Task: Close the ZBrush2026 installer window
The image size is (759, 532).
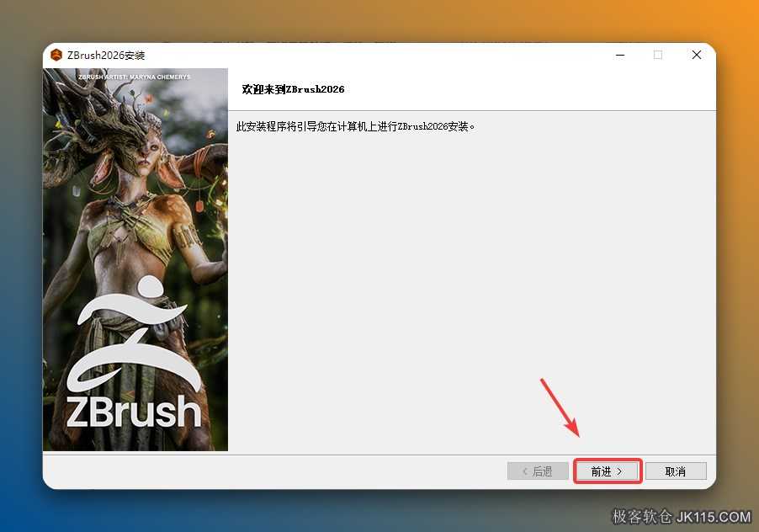Action: coord(697,56)
